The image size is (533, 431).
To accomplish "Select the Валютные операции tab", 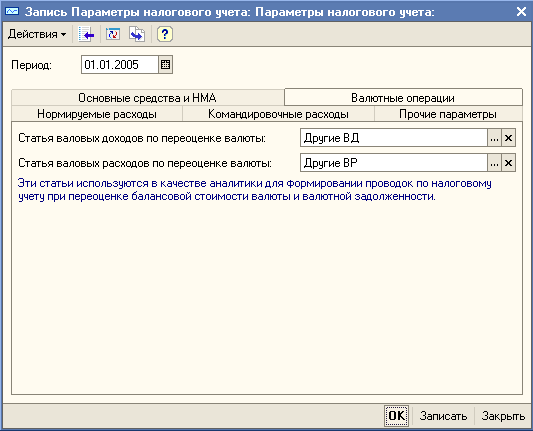I will click(403, 98).
